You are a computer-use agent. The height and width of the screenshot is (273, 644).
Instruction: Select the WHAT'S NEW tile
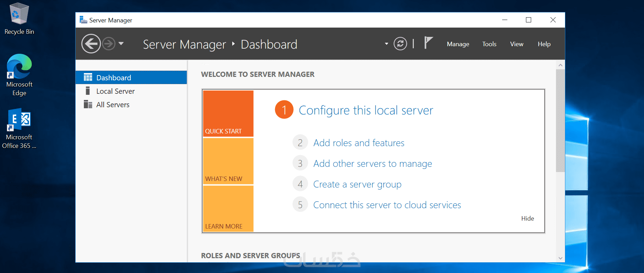228,161
